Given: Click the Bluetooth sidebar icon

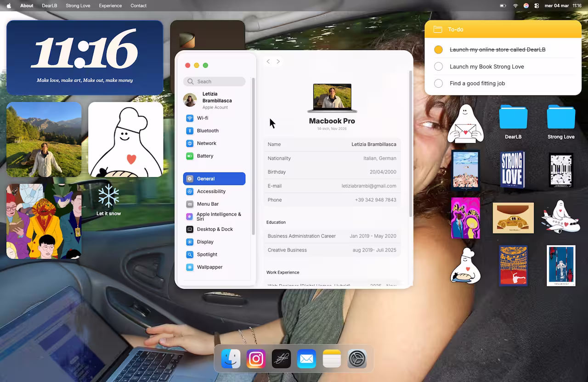Looking at the screenshot, I should click(190, 131).
